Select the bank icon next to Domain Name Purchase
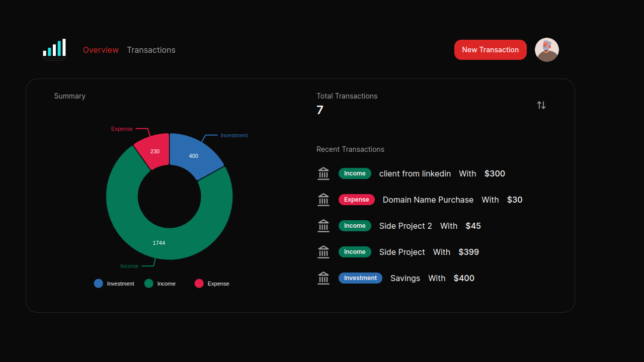 coord(323,200)
